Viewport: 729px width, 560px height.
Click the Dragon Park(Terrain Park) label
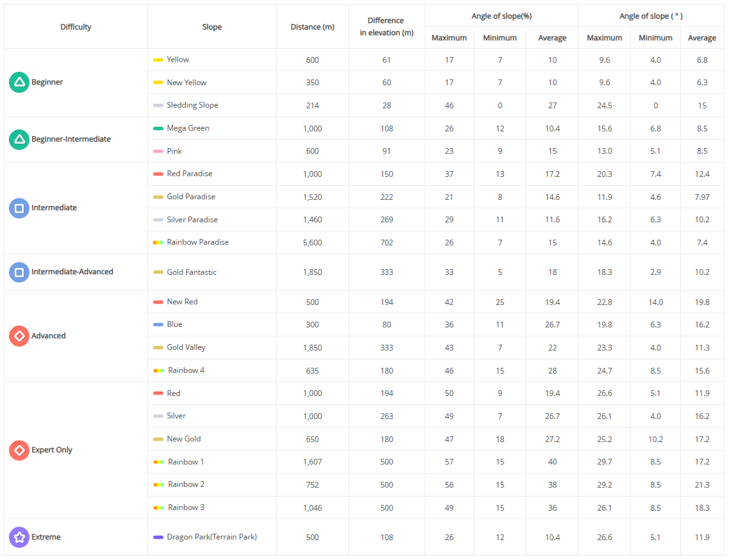211,537
